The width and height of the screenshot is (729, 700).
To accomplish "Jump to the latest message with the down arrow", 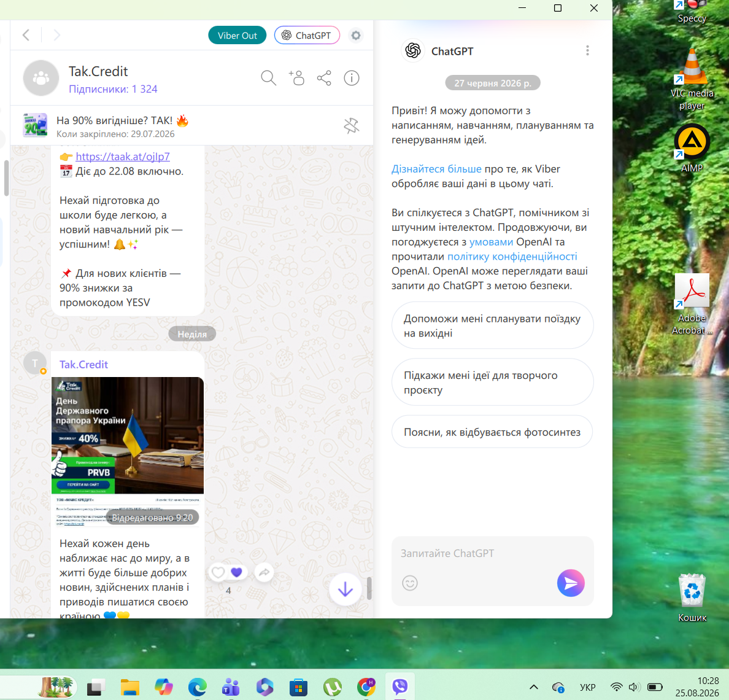I will pos(345,589).
